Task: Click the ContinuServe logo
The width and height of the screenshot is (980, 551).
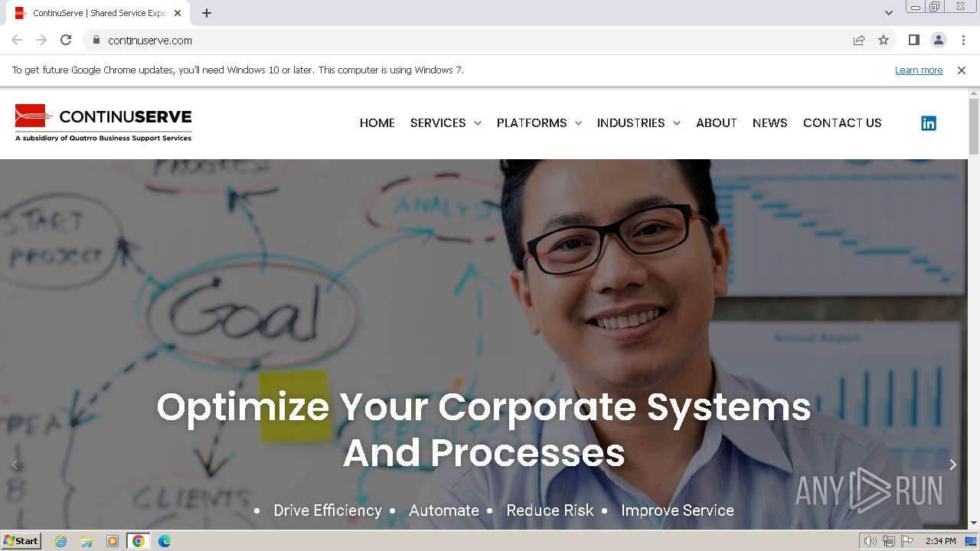Action: tap(103, 123)
